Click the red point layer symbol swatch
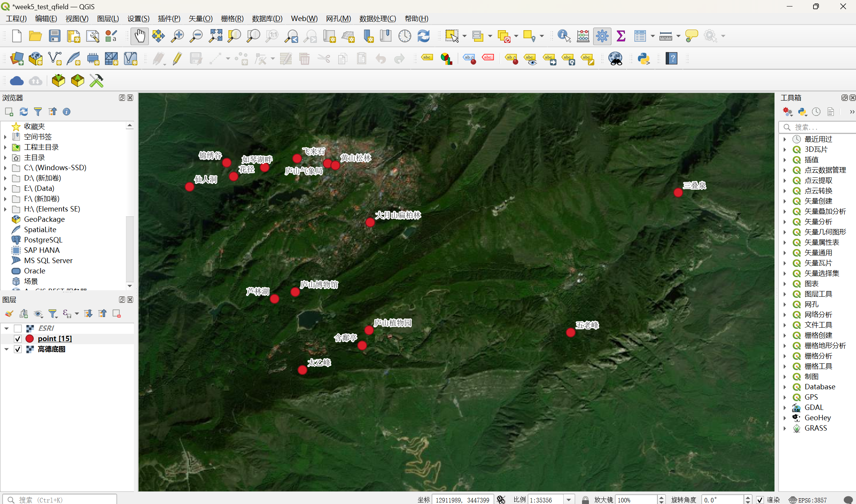 pos(29,338)
